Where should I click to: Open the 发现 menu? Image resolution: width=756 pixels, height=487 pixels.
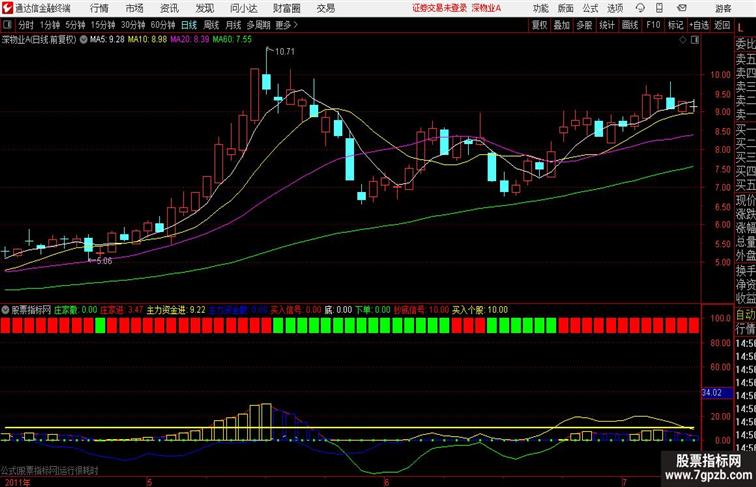(x=204, y=8)
